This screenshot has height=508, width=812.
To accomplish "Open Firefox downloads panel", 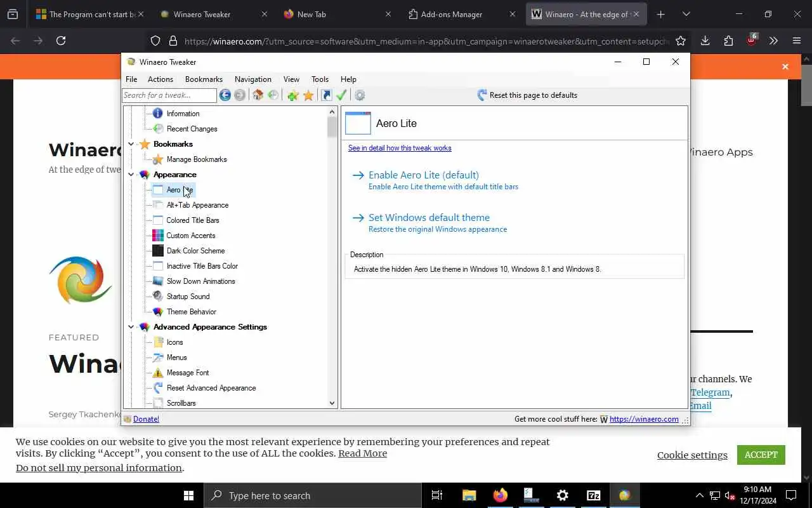I will (x=705, y=41).
